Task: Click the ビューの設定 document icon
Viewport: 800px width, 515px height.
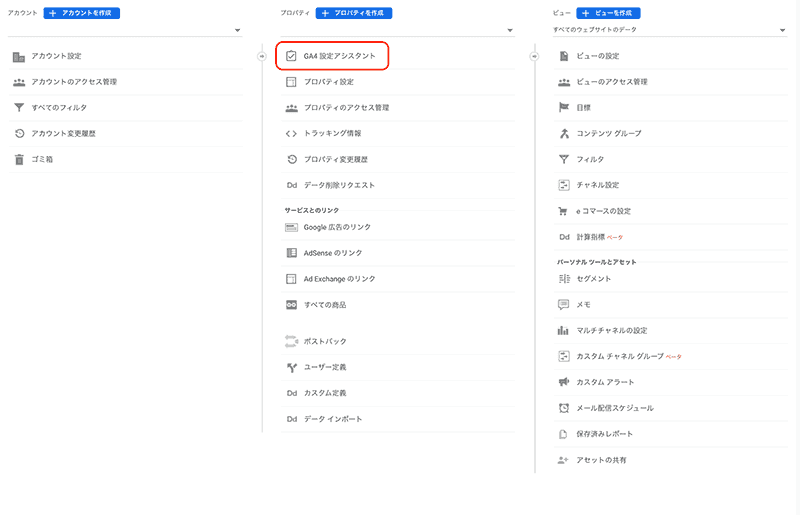Action: [564, 56]
